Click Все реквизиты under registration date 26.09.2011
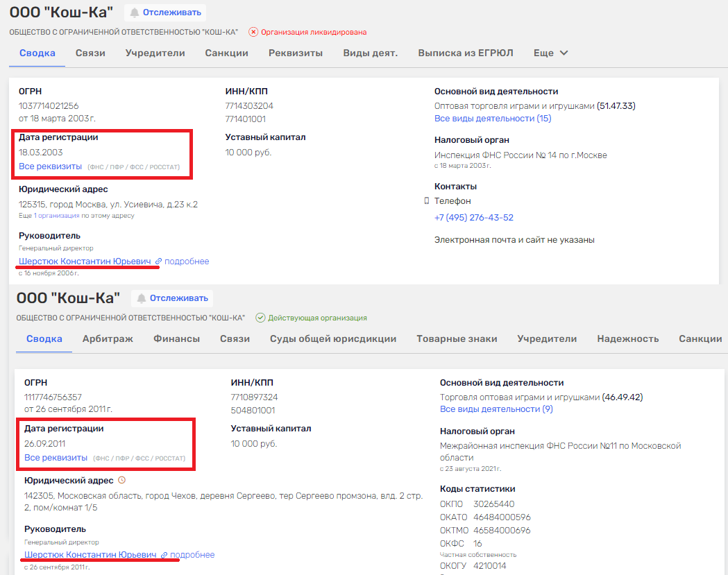Image resolution: width=728 pixels, height=575 pixels. tap(56, 458)
